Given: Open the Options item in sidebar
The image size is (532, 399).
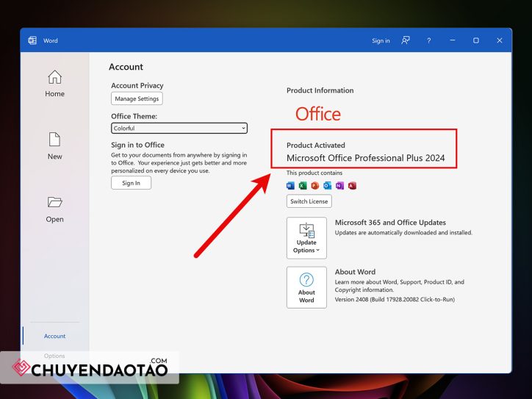Looking at the screenshot, I should coord(54,356).
